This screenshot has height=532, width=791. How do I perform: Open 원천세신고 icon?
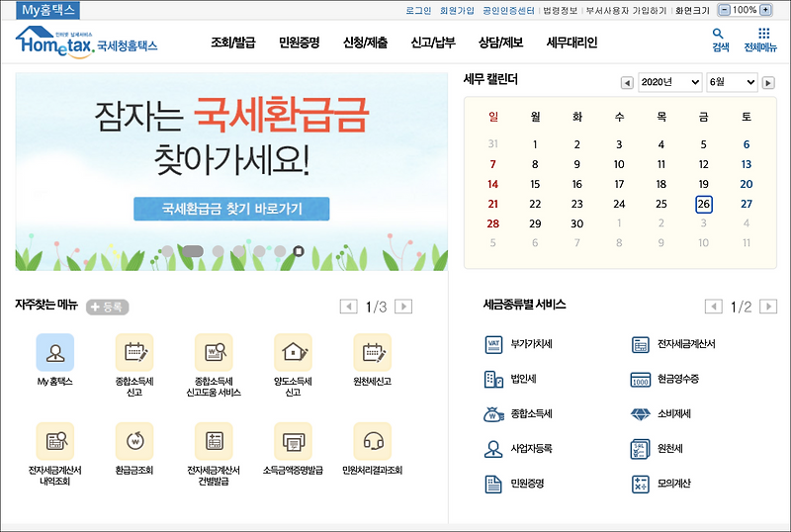[373, 352]
